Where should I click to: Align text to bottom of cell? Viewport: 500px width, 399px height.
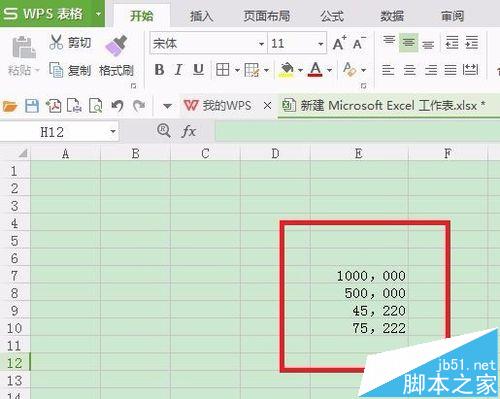tap(428, 44)
